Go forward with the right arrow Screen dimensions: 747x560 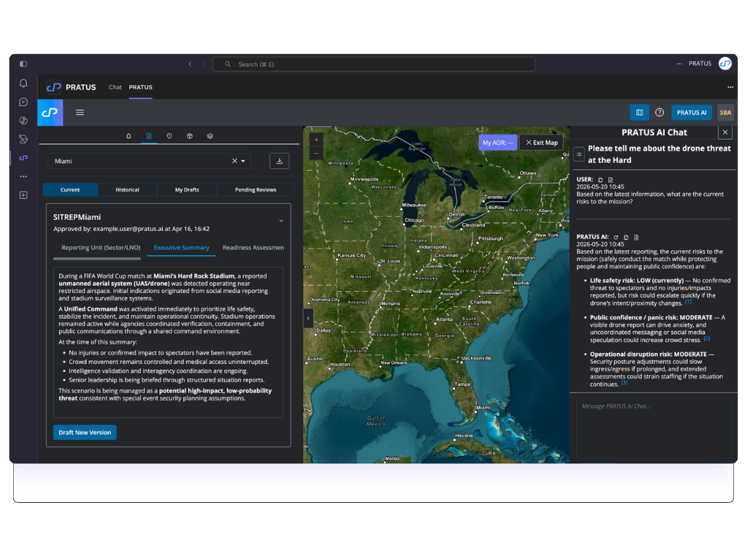(204, 64)
